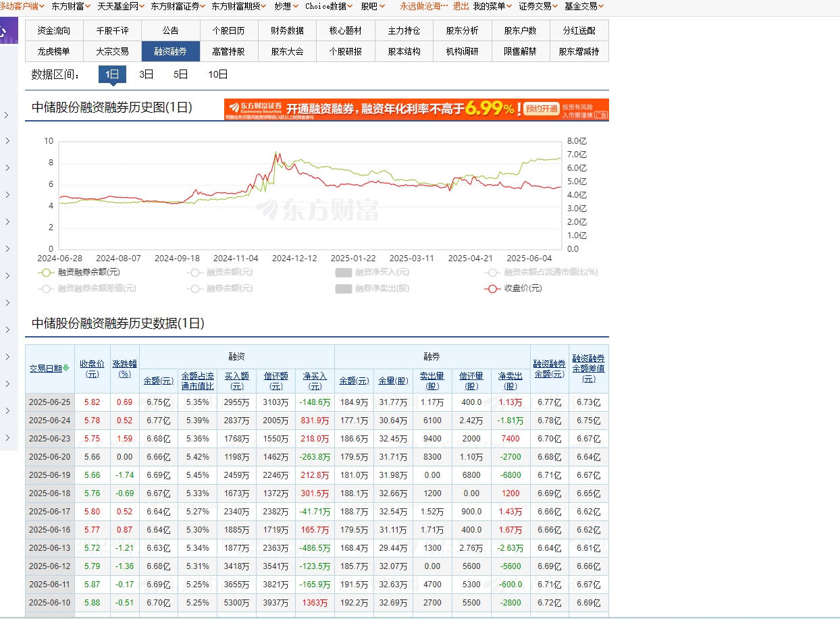Click the 2025-06-25 date cell
Viewport: 840px width, 619px height.
[49, 402]
